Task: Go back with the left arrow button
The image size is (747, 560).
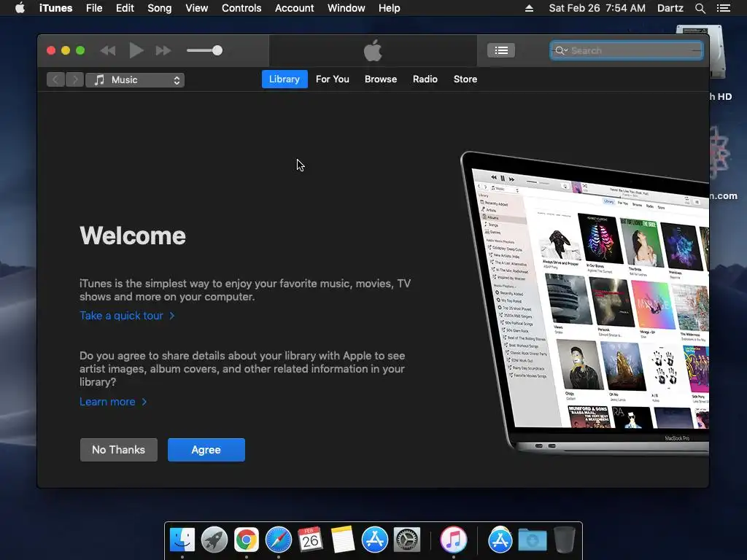Action: click(x=55, y=79)
